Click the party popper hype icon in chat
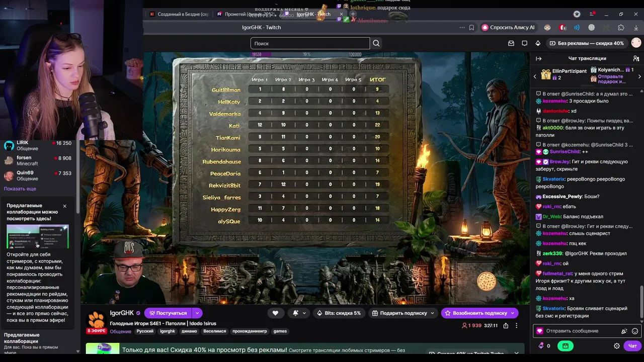Screen dimensions: 644x362 [624, 331]
